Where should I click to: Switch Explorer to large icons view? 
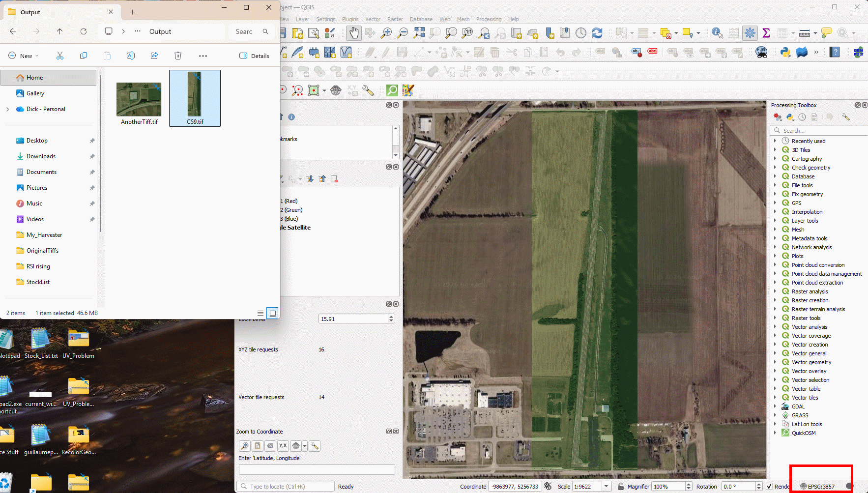(x=273, y=313)
